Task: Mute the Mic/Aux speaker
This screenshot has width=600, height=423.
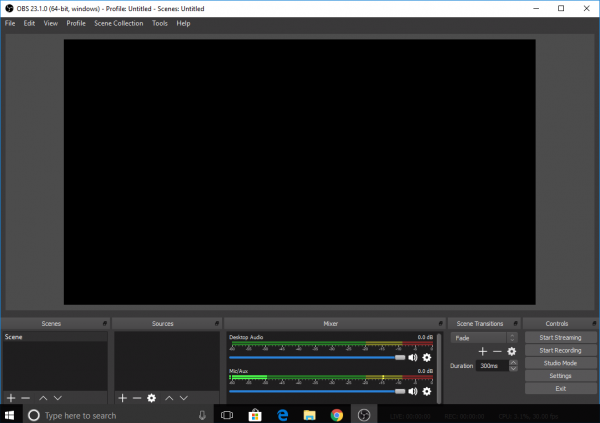Action: pos(413,391)
